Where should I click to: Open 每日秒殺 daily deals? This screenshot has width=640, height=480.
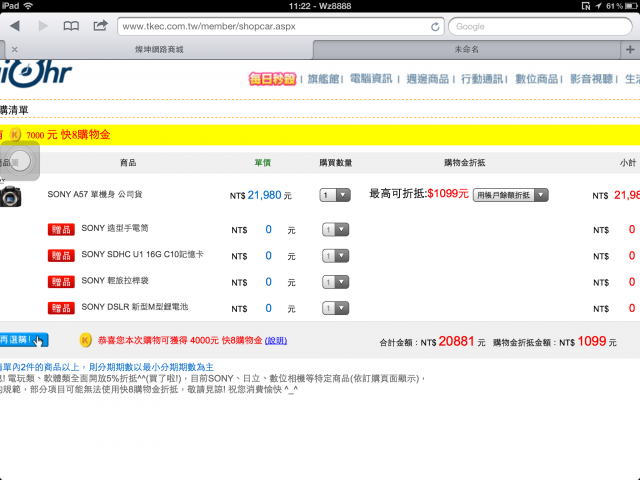(272, 79)
